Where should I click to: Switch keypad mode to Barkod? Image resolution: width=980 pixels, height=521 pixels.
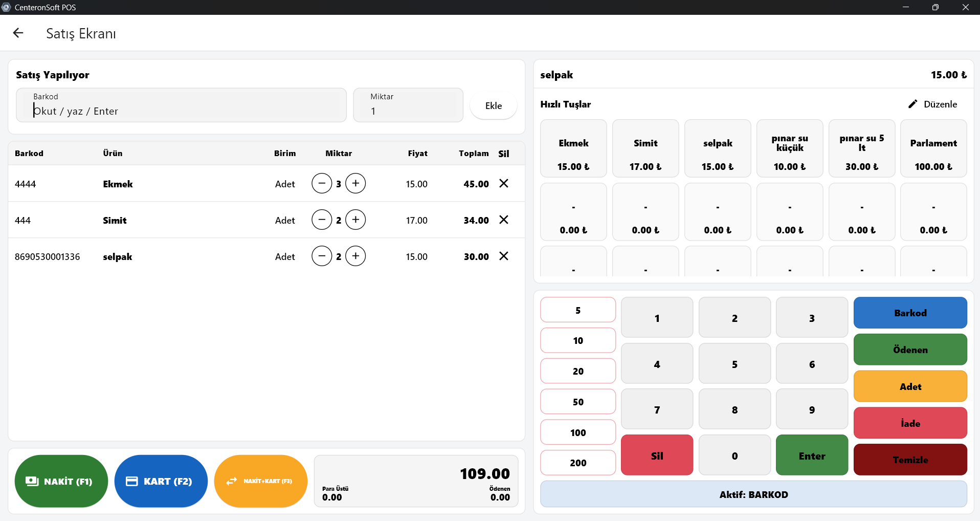click(x=910, y=313)
